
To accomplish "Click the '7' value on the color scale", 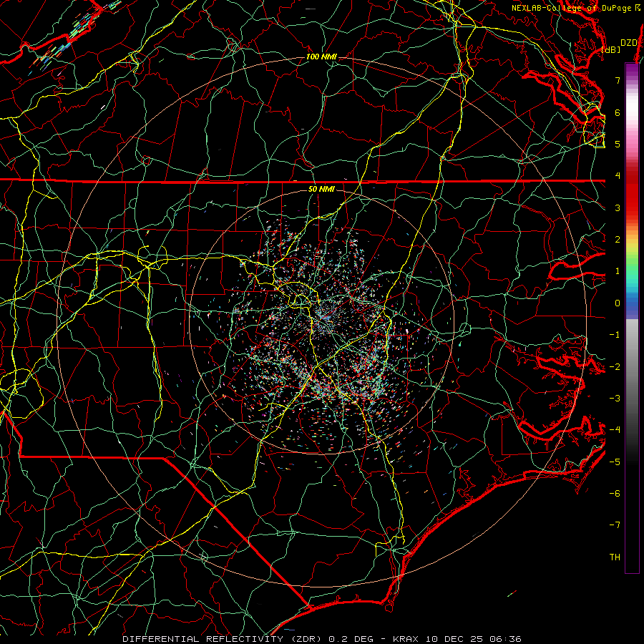I will click(618, 80).
